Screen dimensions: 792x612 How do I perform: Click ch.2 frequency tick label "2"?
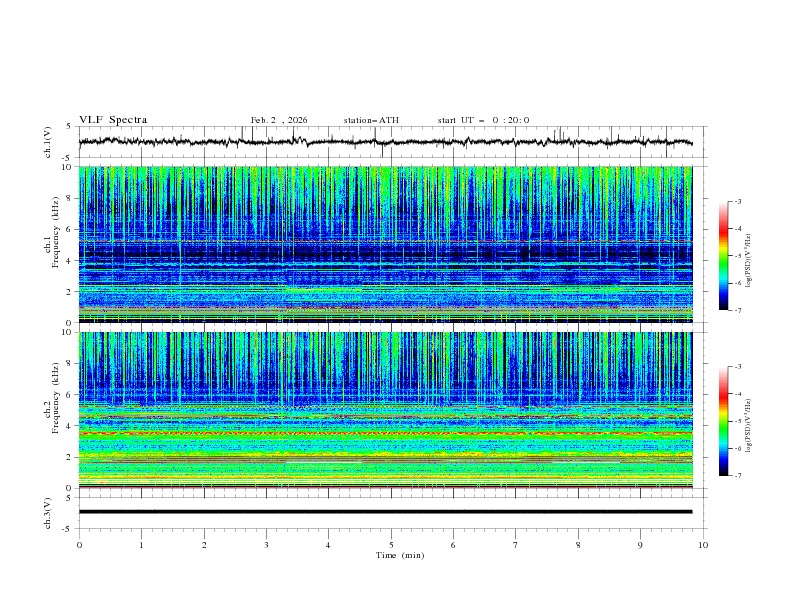[x=71, y=457]
